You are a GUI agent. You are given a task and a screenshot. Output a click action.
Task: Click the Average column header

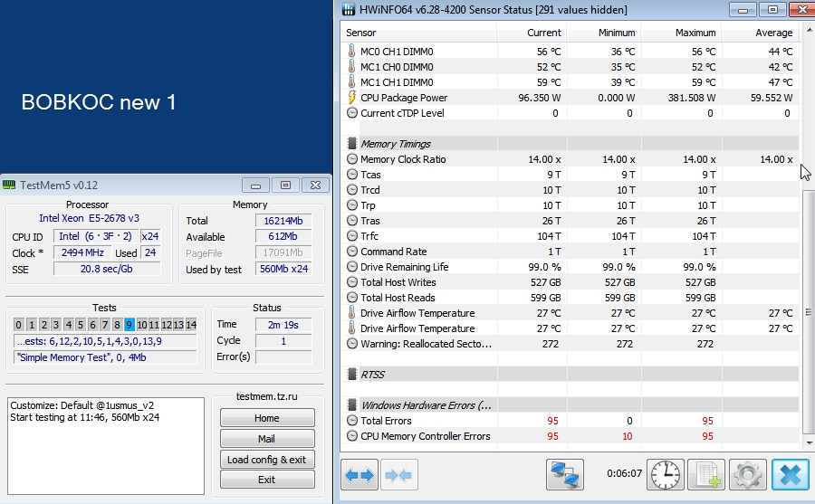click(760, 33)
